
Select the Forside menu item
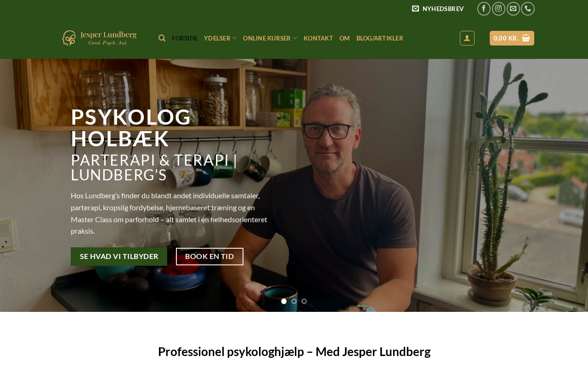[x=185, y=38]
